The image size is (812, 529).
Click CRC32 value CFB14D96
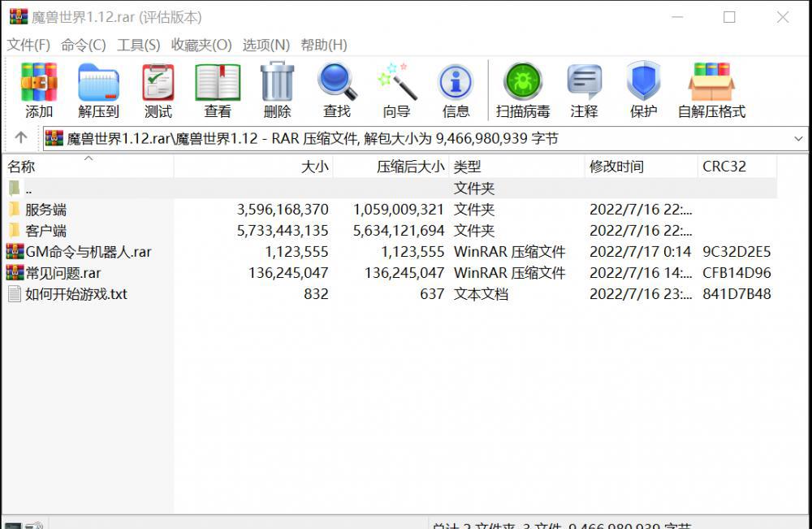[x=736, y=272]
